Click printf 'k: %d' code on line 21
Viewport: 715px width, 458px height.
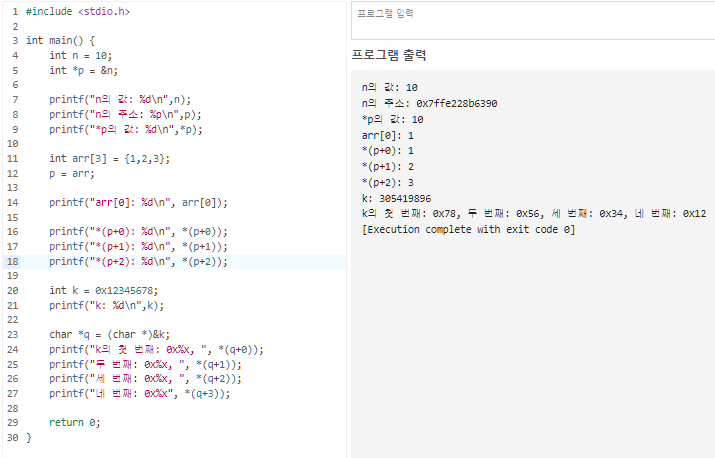click(107, 306)
